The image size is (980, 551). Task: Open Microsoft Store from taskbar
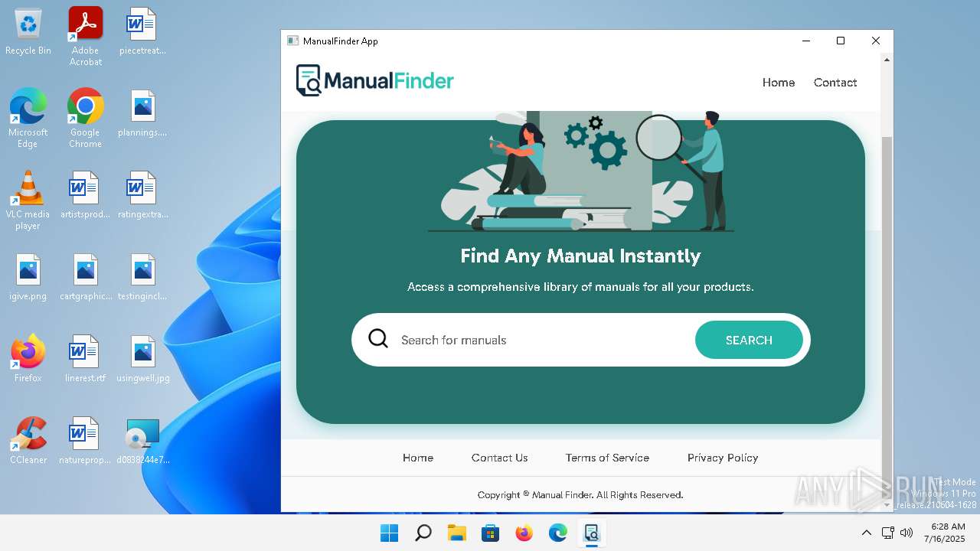490,533
